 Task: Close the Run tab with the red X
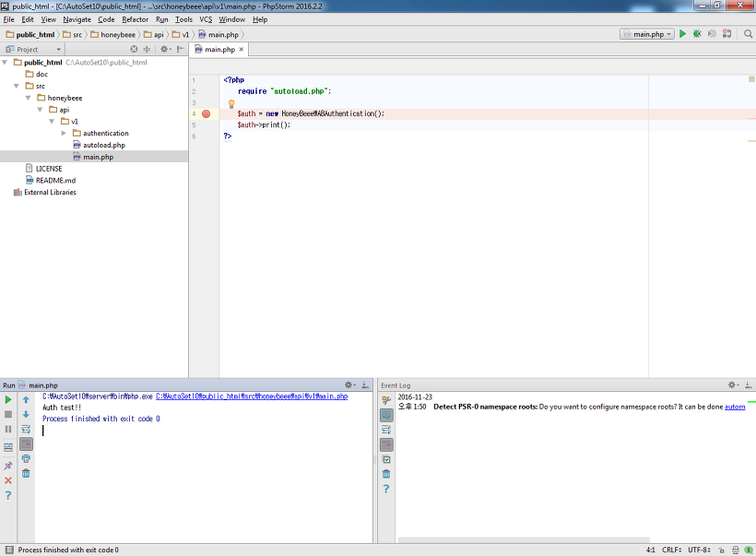point(8,480)
